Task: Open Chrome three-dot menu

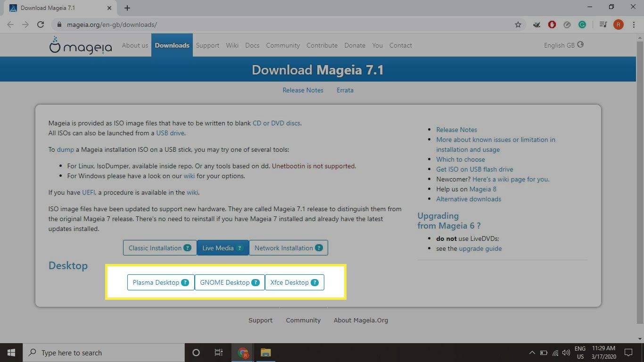Action: point(633,25)
